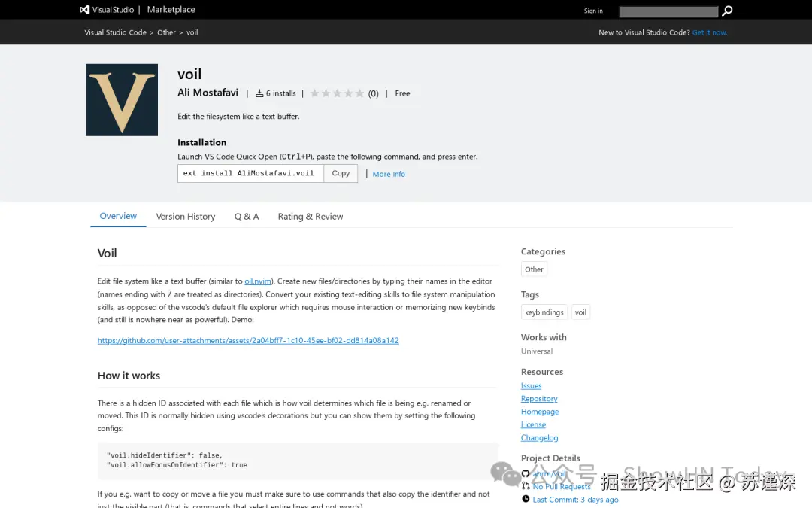This screenshot has height=508, width=812.
Task: Switch to the Overview tab
Action: [x=118, y=216]
